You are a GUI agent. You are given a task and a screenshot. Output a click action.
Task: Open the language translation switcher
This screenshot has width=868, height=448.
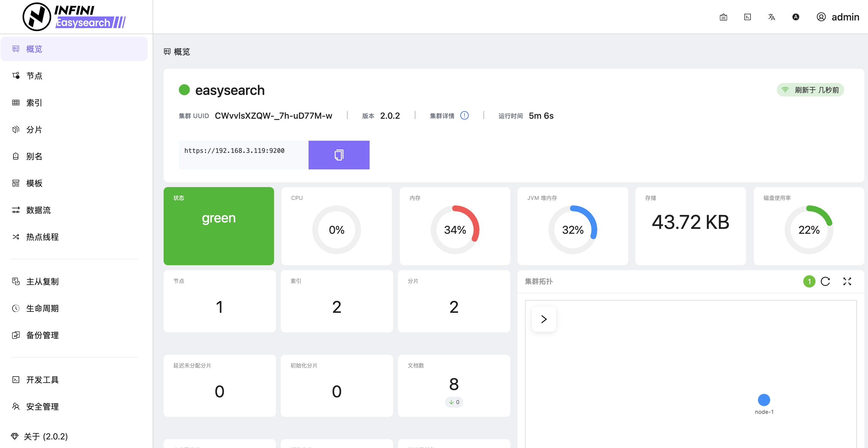(771, 17)
